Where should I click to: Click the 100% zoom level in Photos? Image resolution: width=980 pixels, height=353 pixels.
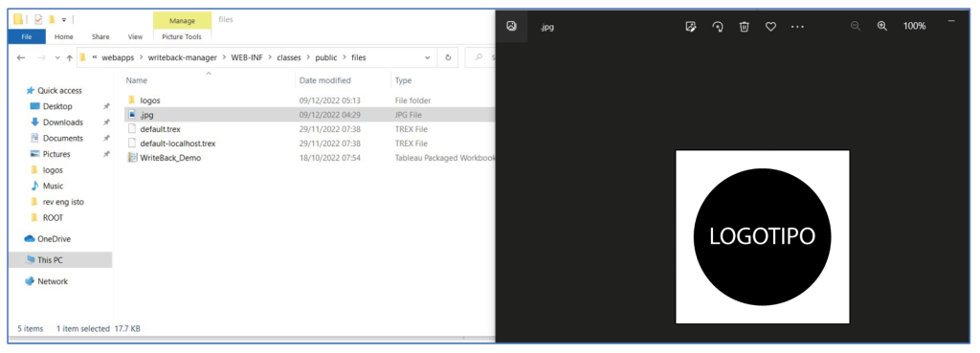914,26
